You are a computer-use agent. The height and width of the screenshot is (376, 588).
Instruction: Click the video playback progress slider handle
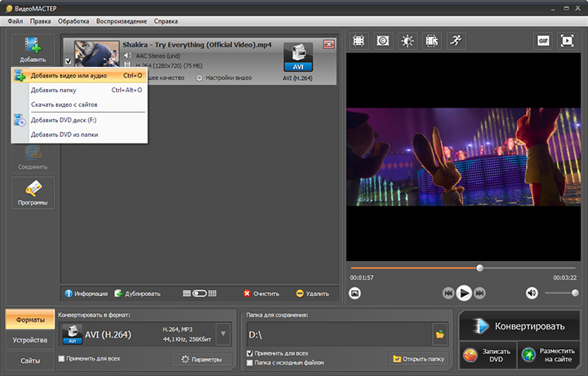(x=479, y=268)
